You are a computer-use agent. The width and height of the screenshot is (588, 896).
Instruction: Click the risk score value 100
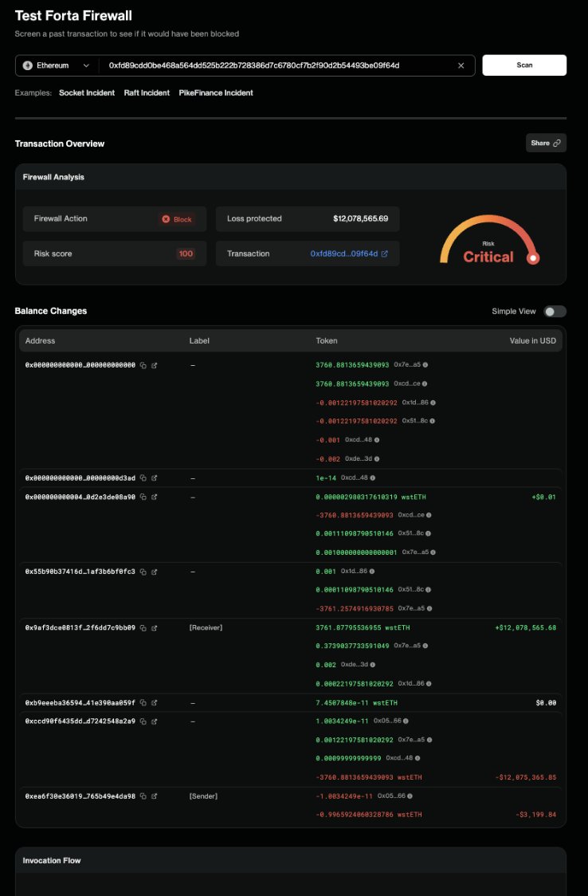[x=186, y=253]
